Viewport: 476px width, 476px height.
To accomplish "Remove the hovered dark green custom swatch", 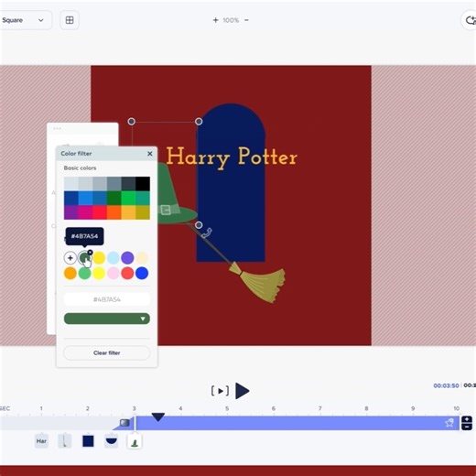I will point(90,253).
